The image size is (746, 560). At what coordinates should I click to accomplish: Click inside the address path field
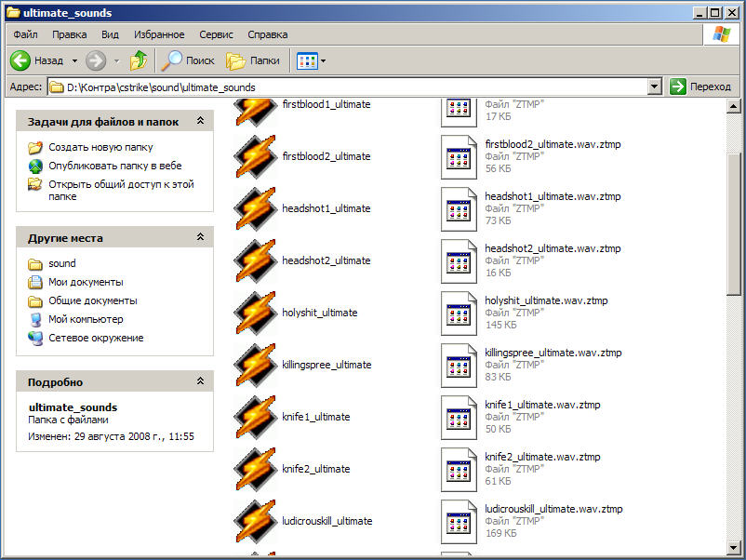(347, 87)
